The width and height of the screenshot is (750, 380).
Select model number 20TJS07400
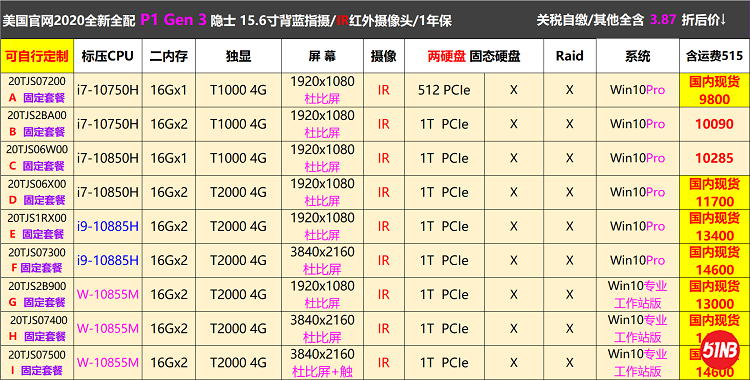(39, 320)
